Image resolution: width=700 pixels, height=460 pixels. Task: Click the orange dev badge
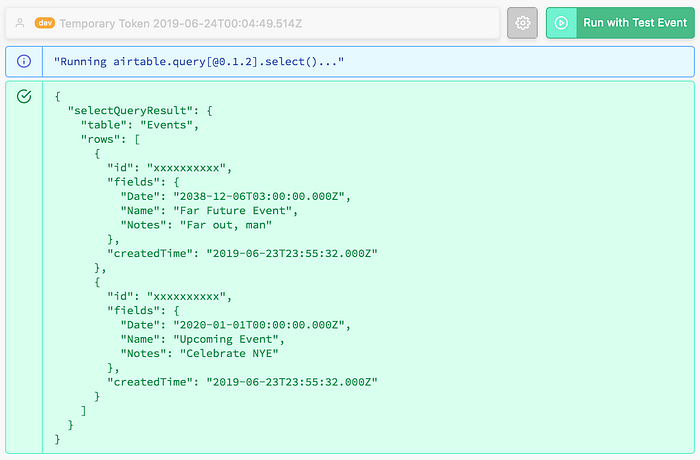[x=45, y=23]
